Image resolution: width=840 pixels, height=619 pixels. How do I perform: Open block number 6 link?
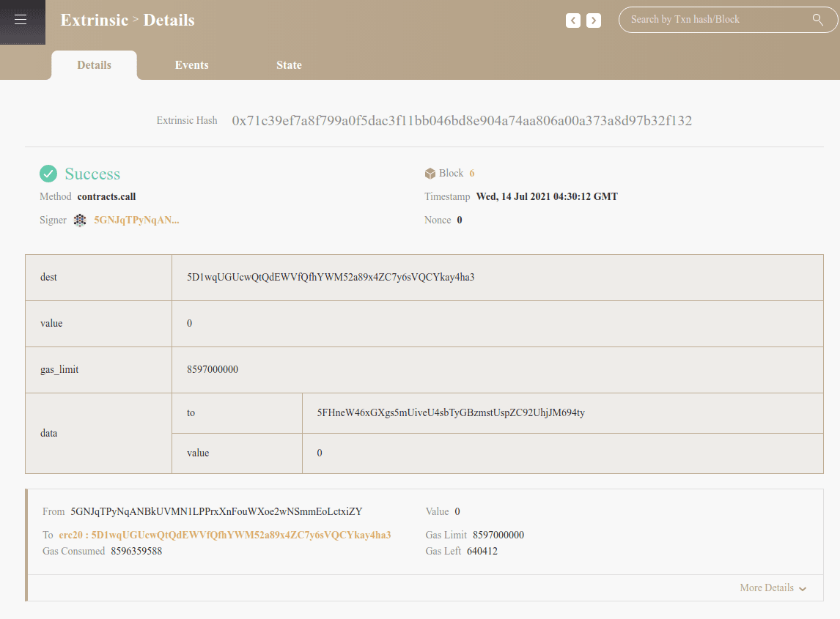[x=472, y=174]
